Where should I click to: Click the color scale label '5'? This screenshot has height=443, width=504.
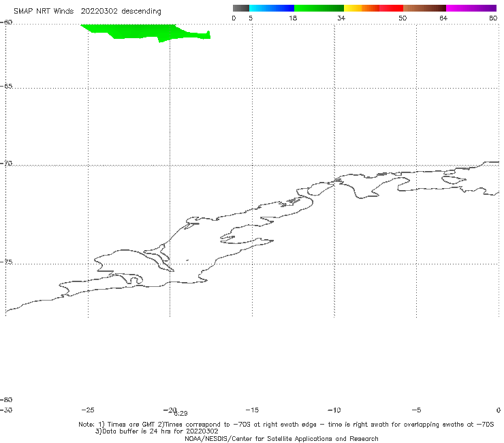pyautogui.click(x=251, y=18)
